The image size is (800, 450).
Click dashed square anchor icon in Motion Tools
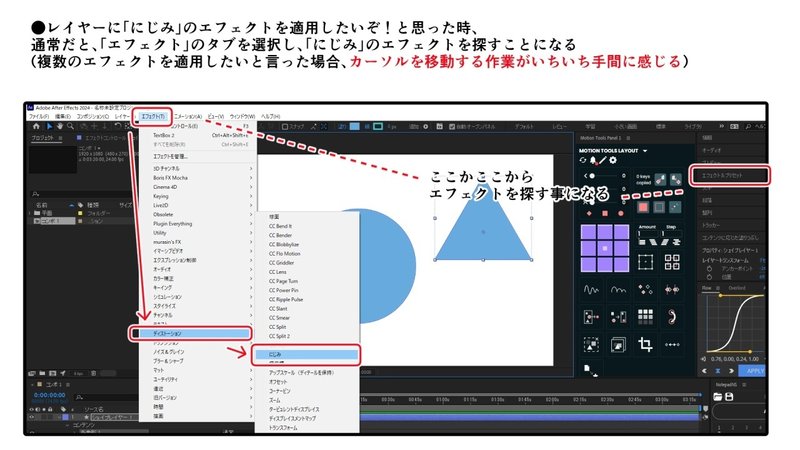(645, 262)
